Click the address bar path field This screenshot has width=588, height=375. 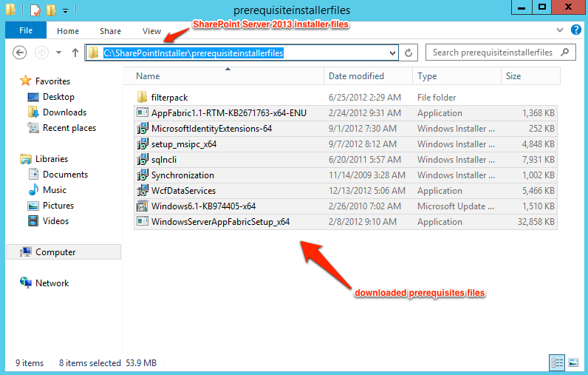(242, 53)
